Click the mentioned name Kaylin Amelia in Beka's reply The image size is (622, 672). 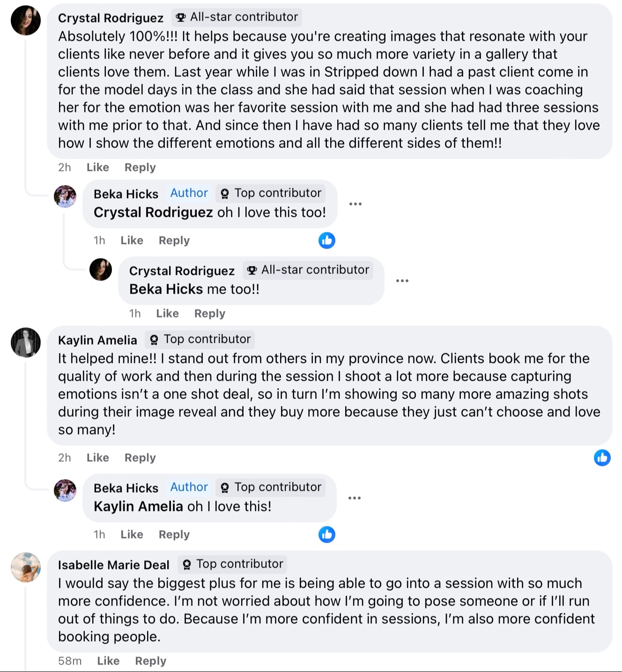[x=138, y=507]
